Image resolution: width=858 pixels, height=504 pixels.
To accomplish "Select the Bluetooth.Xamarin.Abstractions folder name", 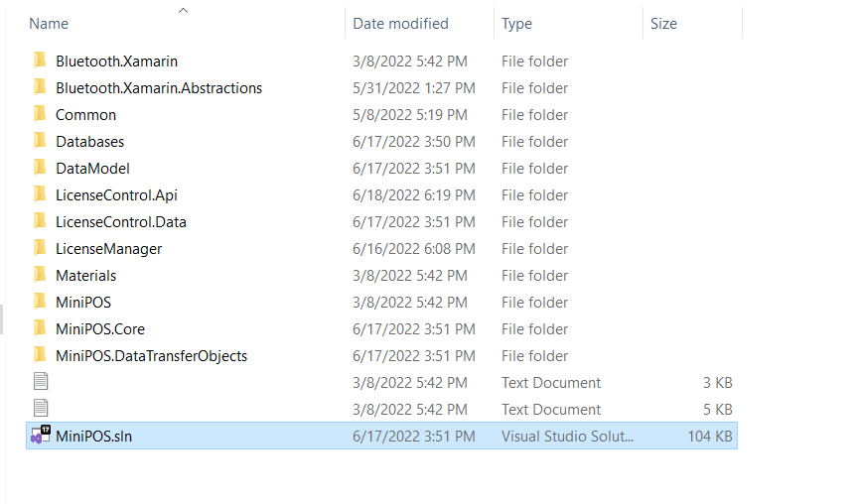I will [x=159, y=88].
